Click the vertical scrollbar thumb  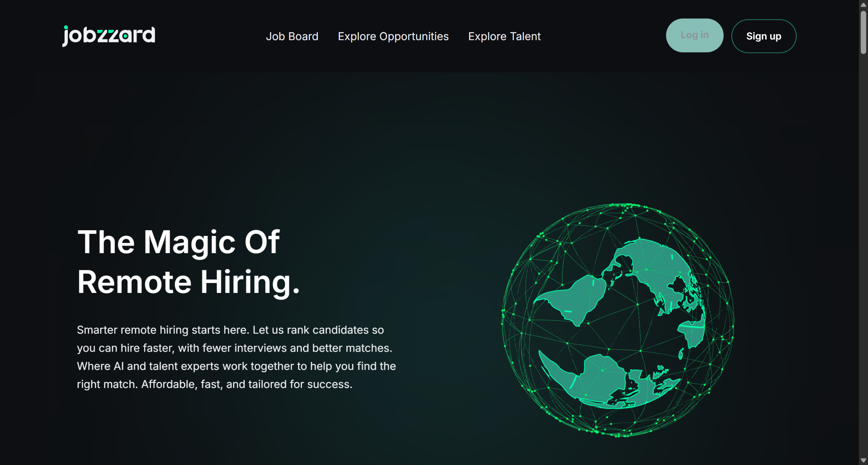pyautogui.click(x=863, y=32)
